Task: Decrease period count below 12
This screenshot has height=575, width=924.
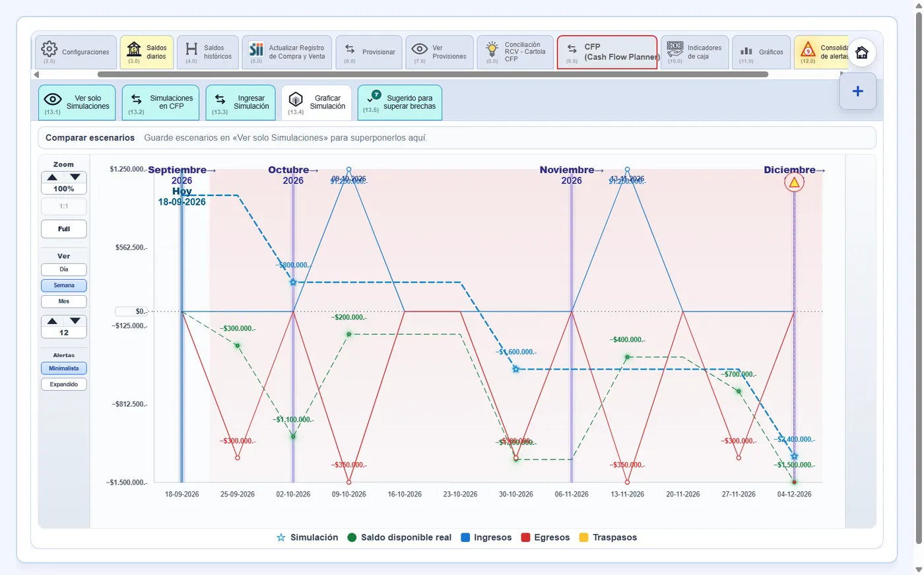Action: 75,321
